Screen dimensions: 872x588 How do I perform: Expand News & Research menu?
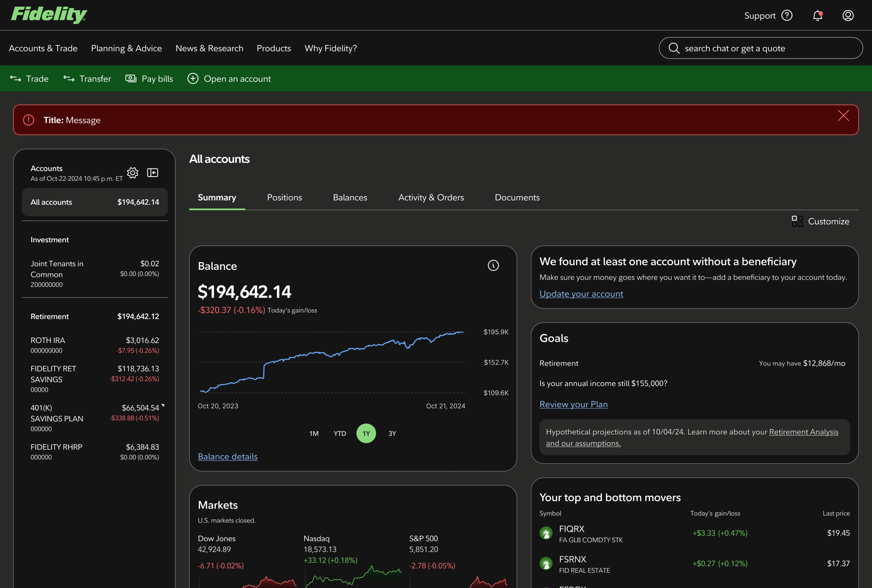(x=209, y=49)
